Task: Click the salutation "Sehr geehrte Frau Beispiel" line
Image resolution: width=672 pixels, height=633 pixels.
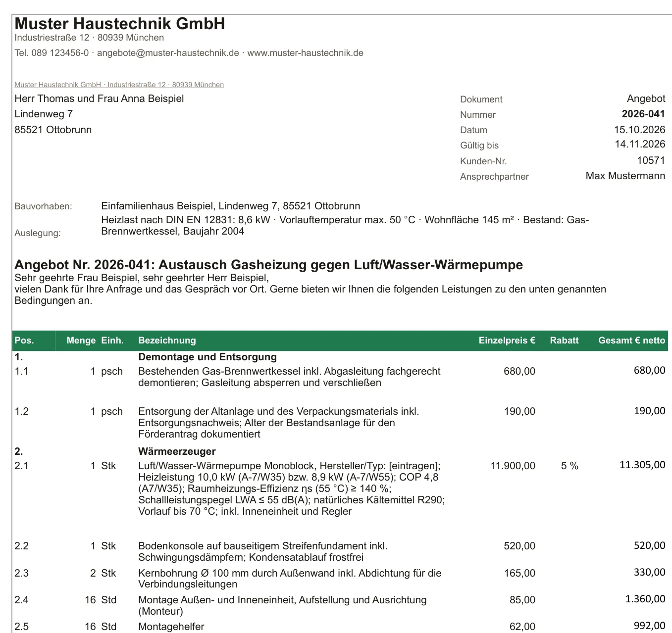Action: pos(142,278)
